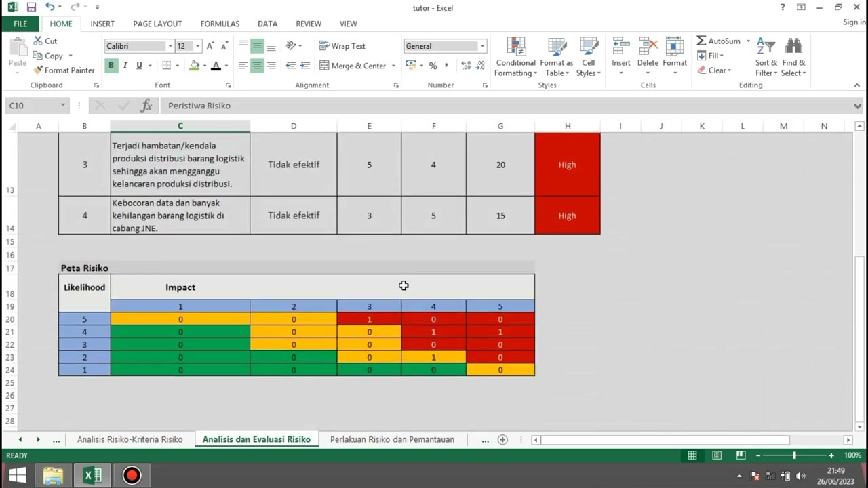Expand AutoSum dropdown arrow
Viewport: 868px width, 488px height.
pos(749,41)
